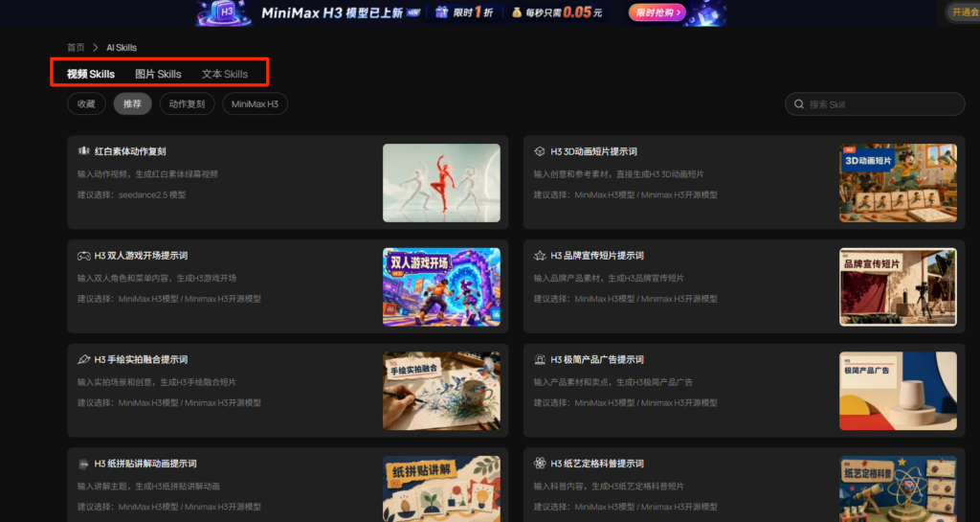Click the 限时抢购 banner button

657,12
